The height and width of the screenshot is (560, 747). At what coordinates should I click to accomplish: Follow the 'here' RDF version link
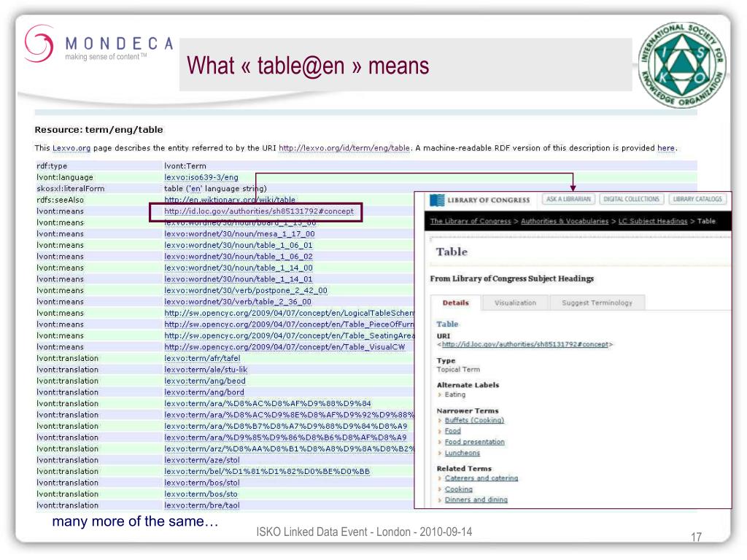[x=665, y=148]
